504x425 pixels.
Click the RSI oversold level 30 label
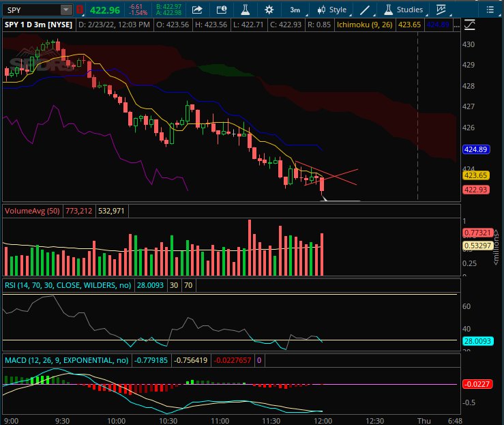(x=174, y=285)
